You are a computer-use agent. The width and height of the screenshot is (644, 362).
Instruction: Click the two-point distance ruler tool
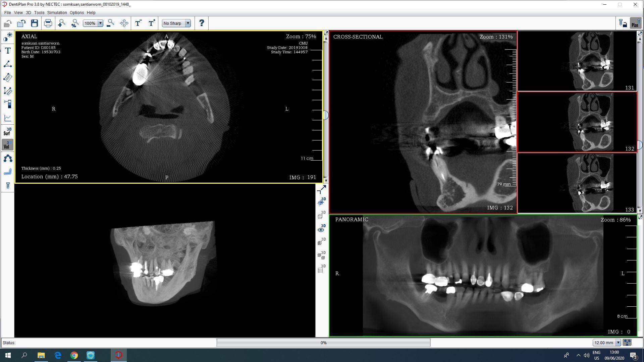click(8, 91)
